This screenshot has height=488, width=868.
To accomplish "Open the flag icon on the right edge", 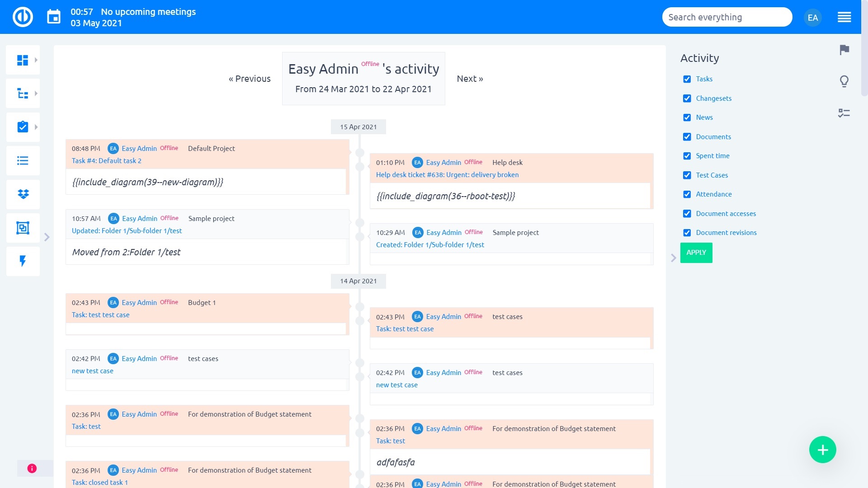I will (x=844, y=50).
